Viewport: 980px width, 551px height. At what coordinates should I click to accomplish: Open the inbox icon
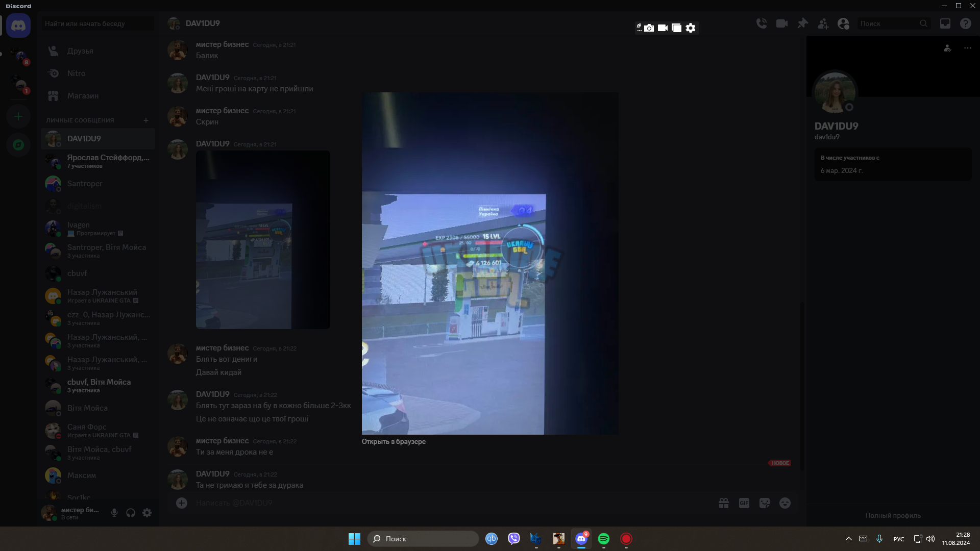point(945,23)
